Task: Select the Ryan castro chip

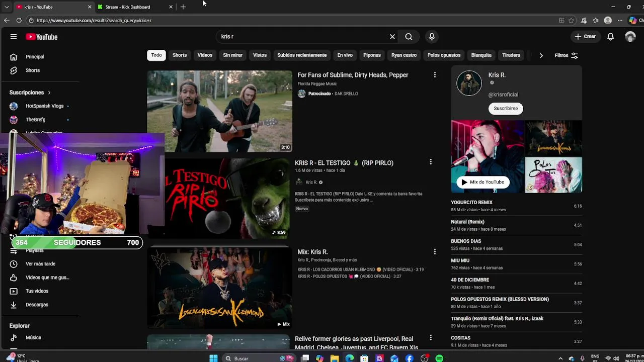Action: click(404, 55)
